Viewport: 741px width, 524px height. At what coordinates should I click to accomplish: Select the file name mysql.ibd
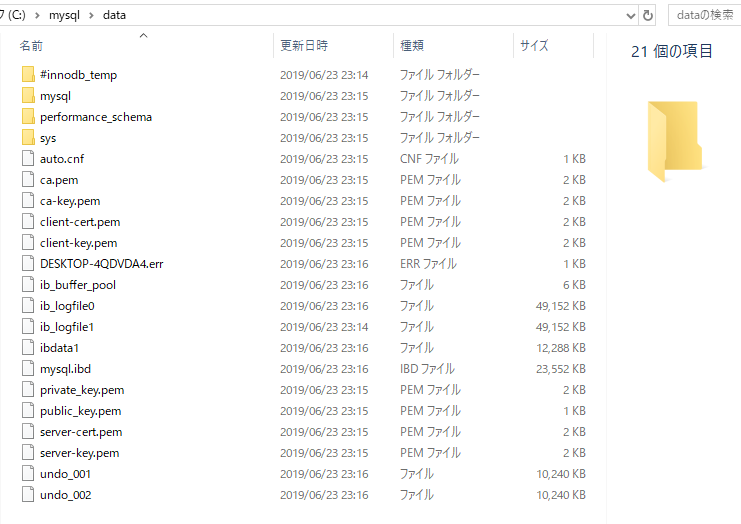point(65,369)
